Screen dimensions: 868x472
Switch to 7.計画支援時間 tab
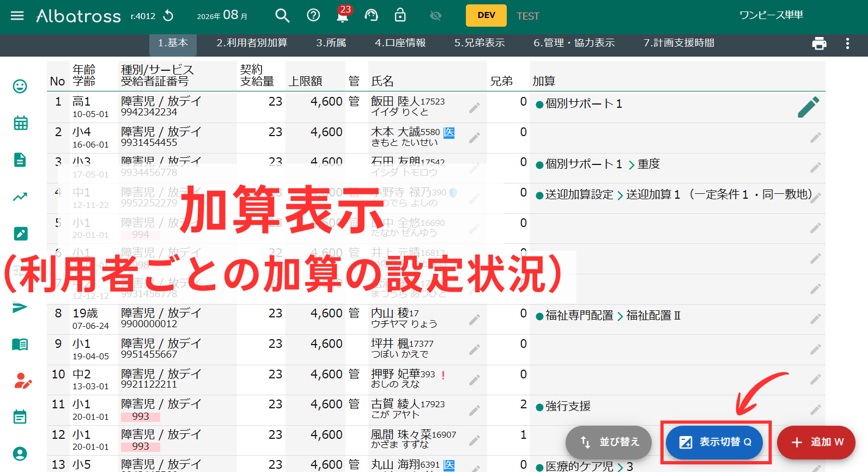tap(679, 43)
